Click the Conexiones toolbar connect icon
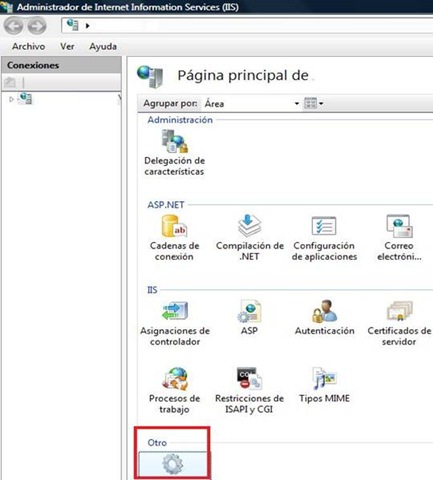Image resolution: width=433 pixels, height=480 pixels. 10,82
